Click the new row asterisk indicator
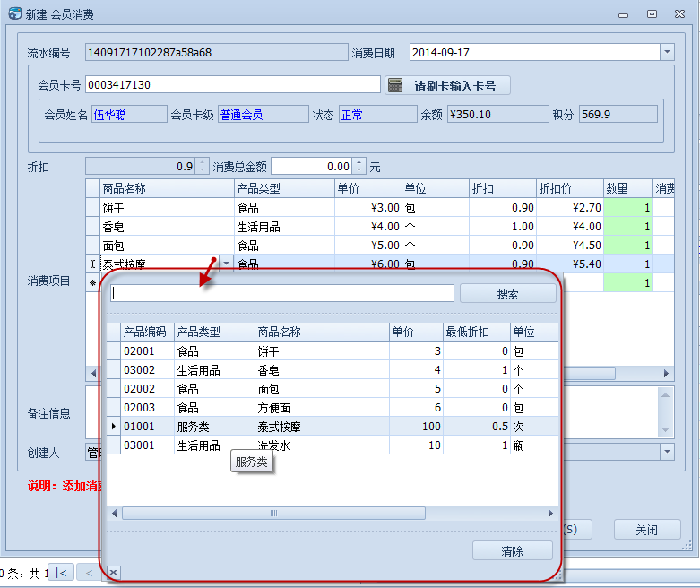The width and height of the screenshot is (700, 588). (92, 282)
